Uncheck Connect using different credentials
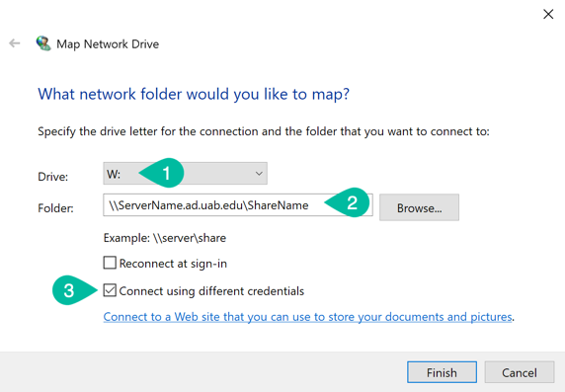Screen dimensions: 565x392 (x=110, y=290)
